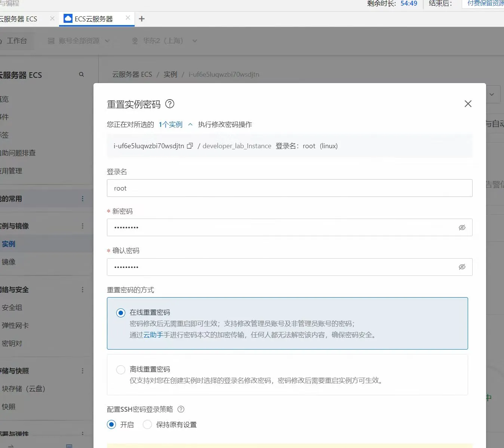The width and height of the screenshot is (504, 448).
Task: Close the active ECS云服务器 tab
Action: point(128,18)
